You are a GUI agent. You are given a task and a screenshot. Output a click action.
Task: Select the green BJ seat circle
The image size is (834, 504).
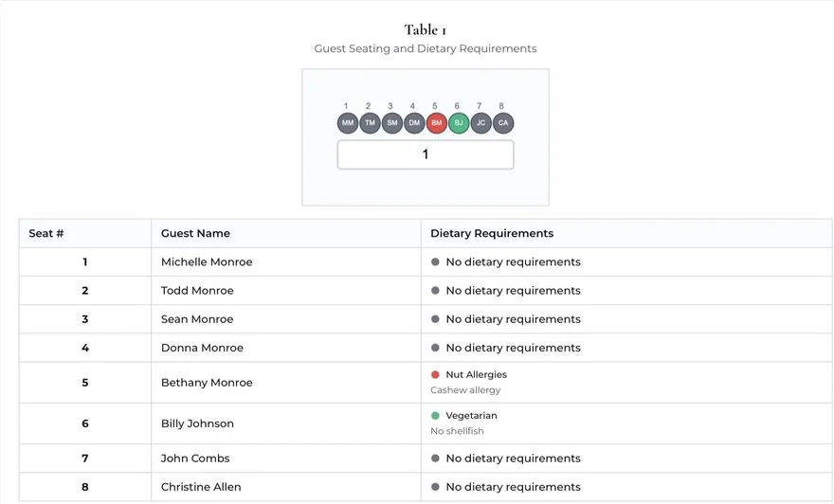(459, 123)
